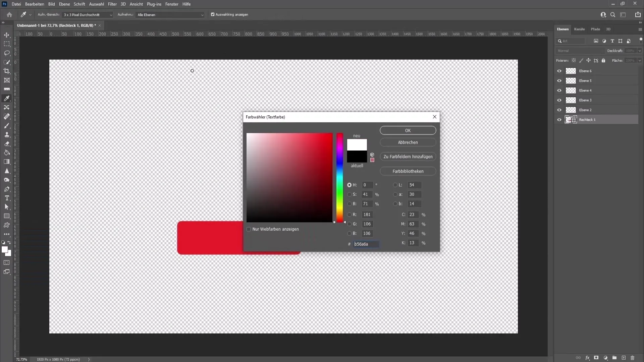
Task: Click OK in Farbwähler dialog
Action: pos(408,130)
